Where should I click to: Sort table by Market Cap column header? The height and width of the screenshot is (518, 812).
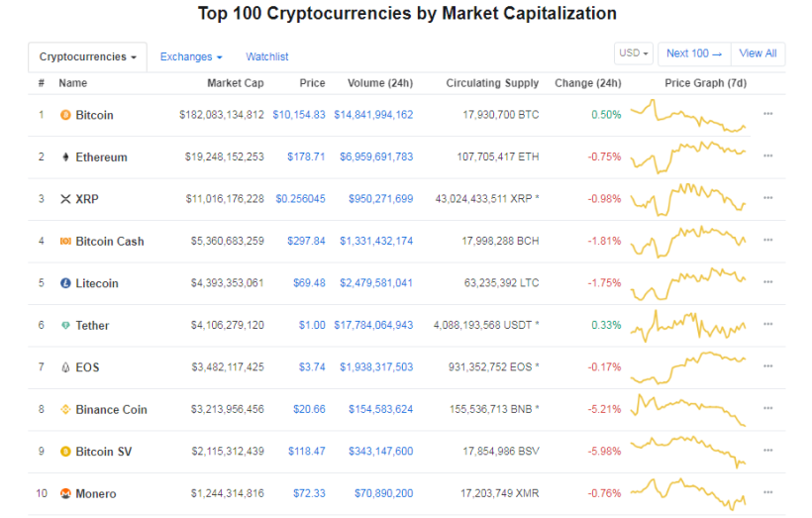click(x=235, y=83)
